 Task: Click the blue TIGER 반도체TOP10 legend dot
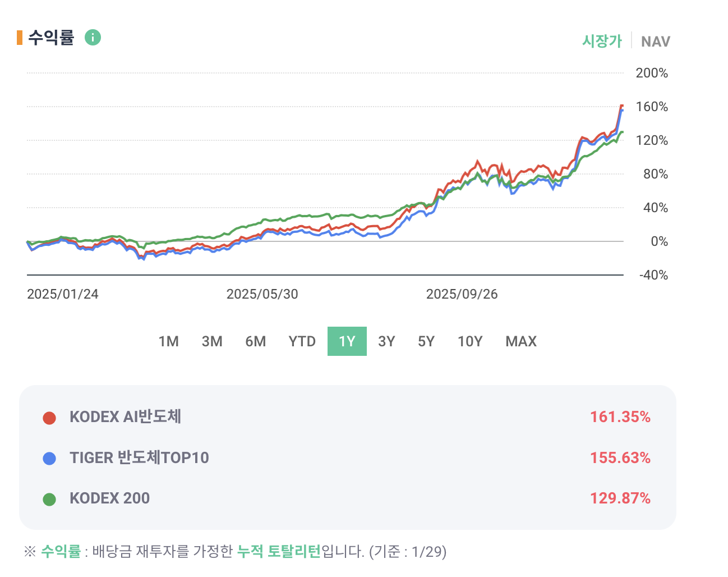[49, 459]
